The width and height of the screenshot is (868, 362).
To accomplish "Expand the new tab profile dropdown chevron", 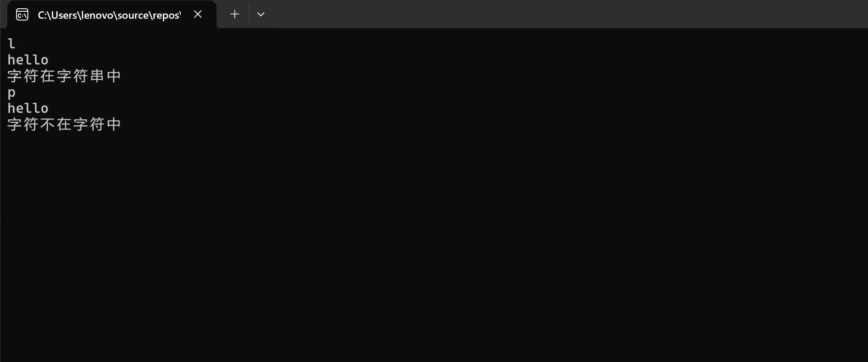I will click(261, 14).
